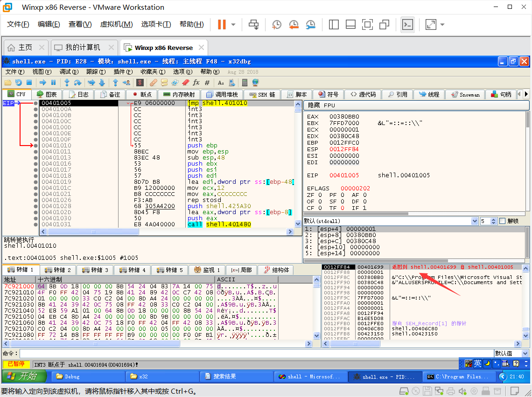Take a snapshot with the clock-plus icon
The height and width of the screenshot is (397, 532).
pyautogui.click(x=277, y=24)
